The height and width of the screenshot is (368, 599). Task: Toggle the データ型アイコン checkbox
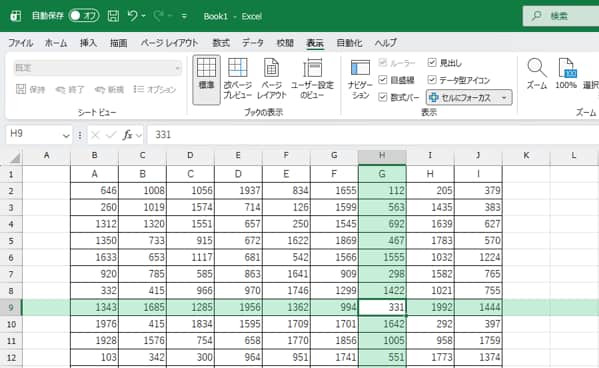click(432, 79)
